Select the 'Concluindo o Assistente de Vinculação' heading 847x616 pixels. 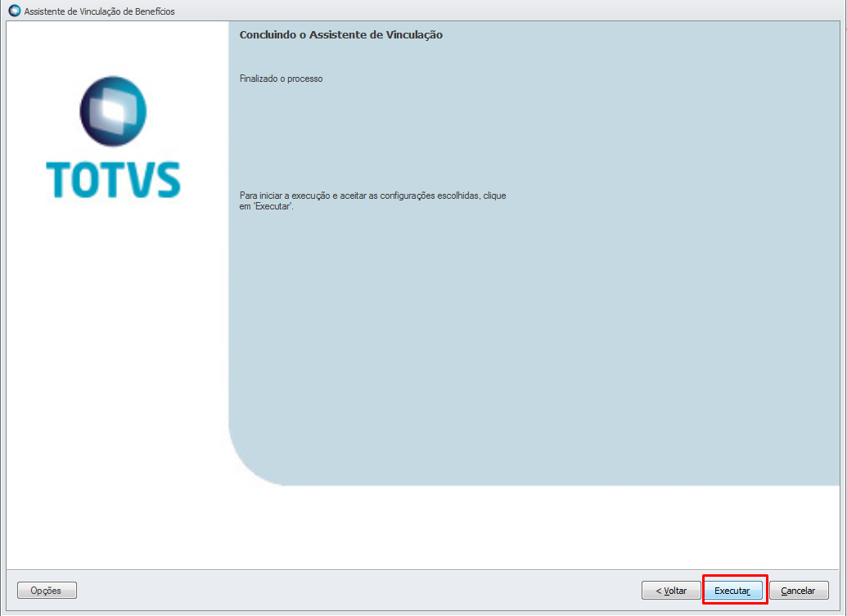[341, 34]
